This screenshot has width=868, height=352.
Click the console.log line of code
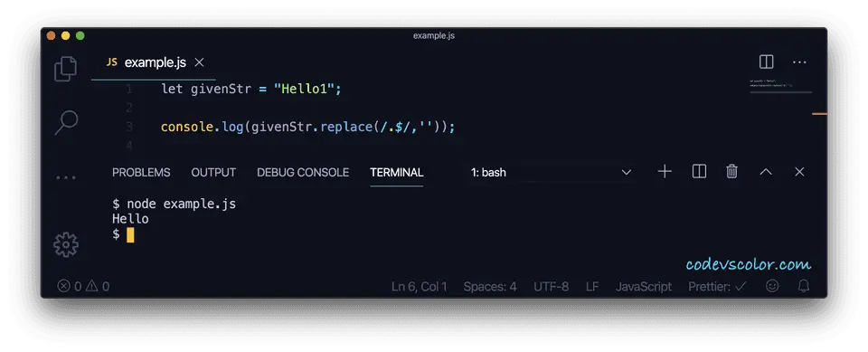pyautogui.click(x=307, y=127)
